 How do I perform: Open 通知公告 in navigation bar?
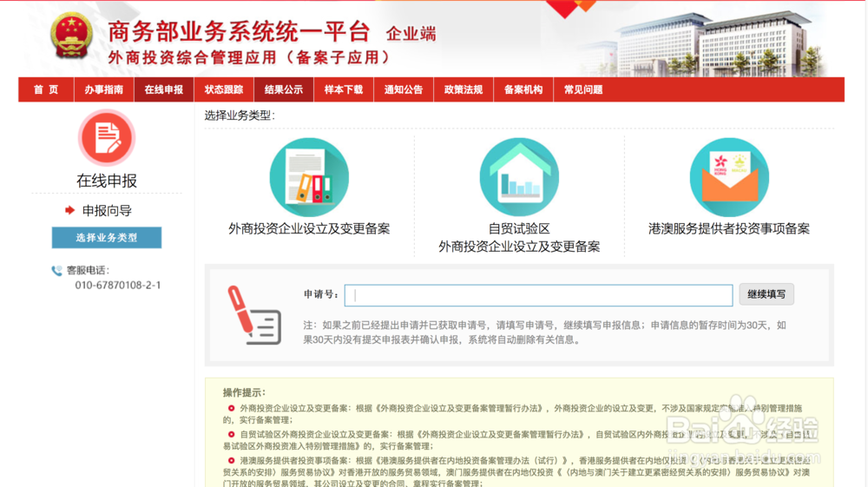click(x=404, y=89)
